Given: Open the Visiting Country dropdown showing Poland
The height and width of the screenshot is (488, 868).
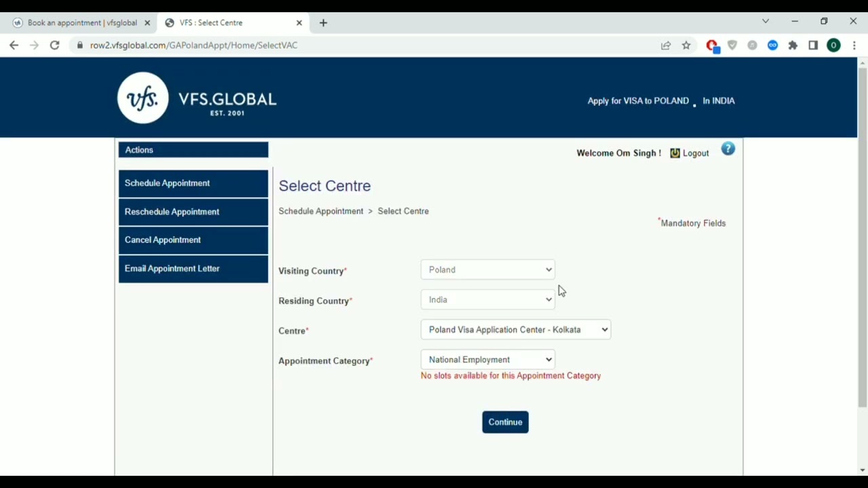Looking at the screenshot, I should (x=488, y=270).
